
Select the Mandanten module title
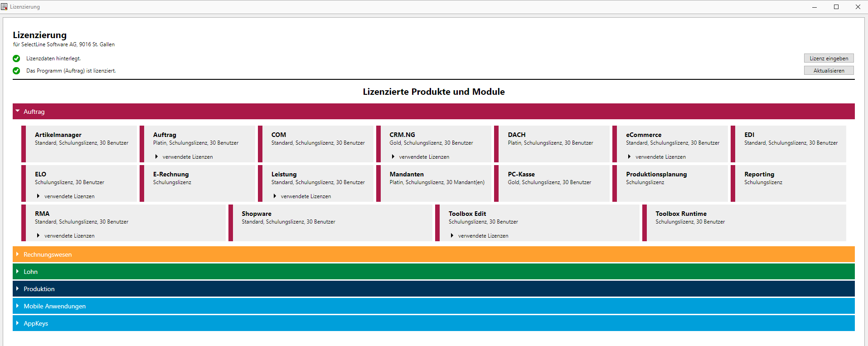pos(407,174)
